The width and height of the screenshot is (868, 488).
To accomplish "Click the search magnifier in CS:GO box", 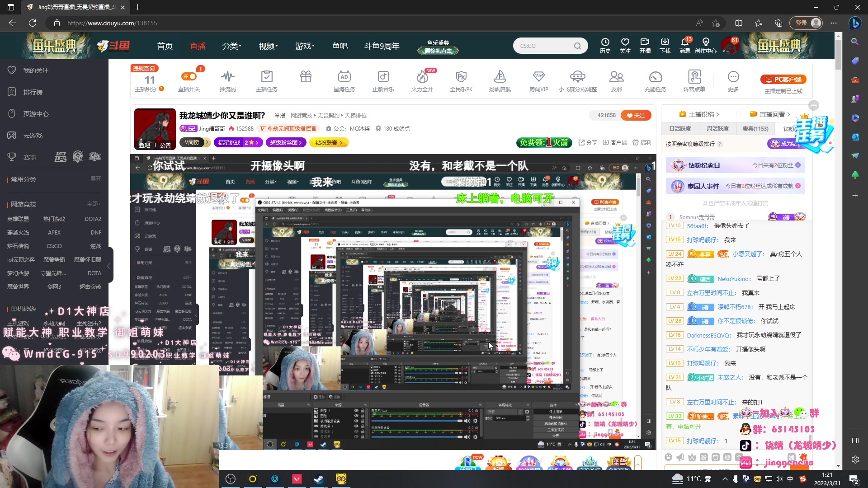I will 577,46.
